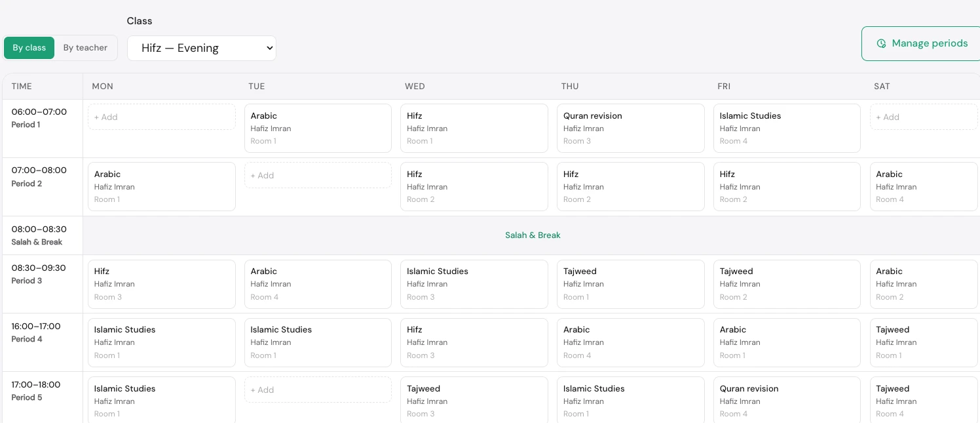Open Saturday Period 2 Arabic card
This screenshot has height=423, width=980.
point(925,186)
